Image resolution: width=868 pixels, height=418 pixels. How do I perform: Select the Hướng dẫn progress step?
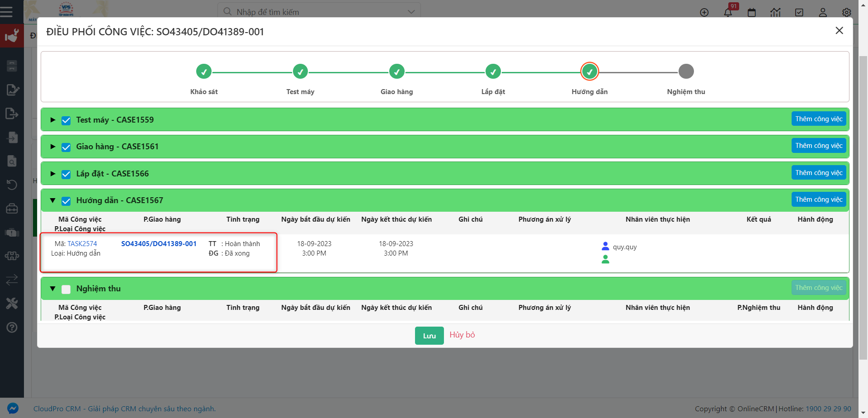tap(590, 71)
